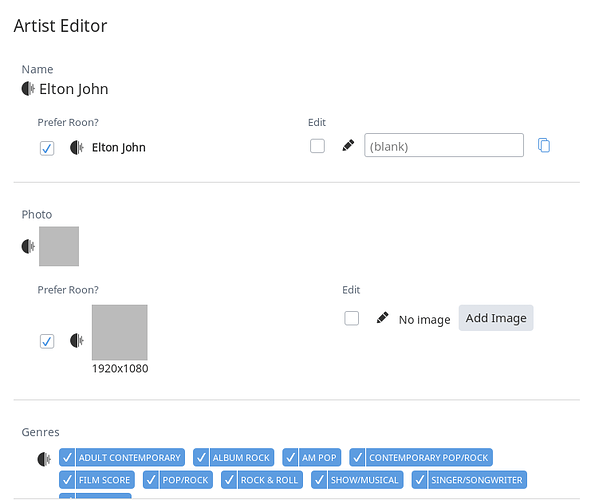Click the Roon logo beside the 1920x1080 photo
The height and width of the screenshot is (500, 594).
click(x=77, y=340)
